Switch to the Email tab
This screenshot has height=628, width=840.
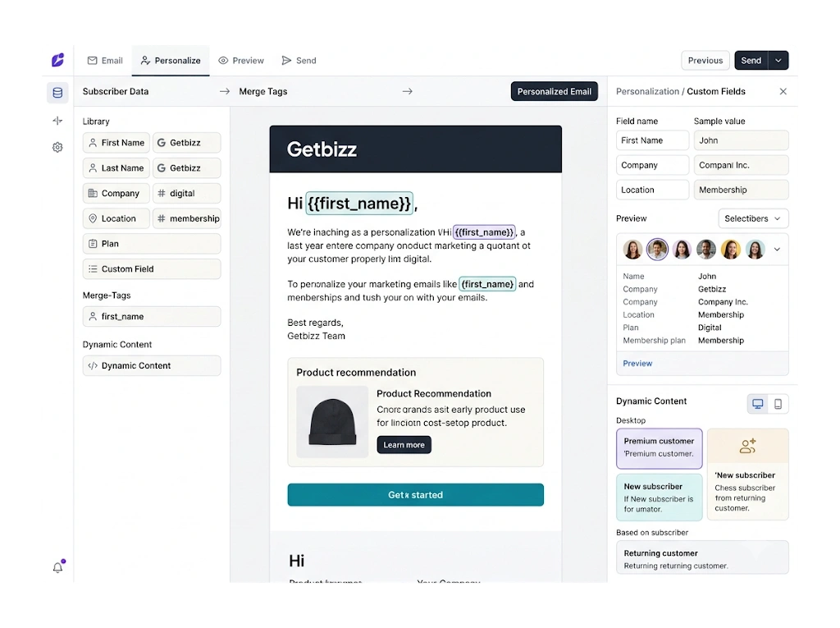pyautogui.click(x=105, y=61)
